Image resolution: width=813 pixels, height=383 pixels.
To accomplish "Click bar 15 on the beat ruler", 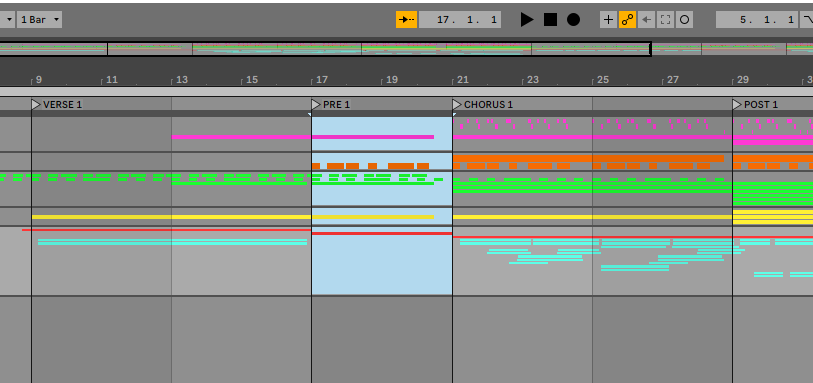I will click(252, 80).
